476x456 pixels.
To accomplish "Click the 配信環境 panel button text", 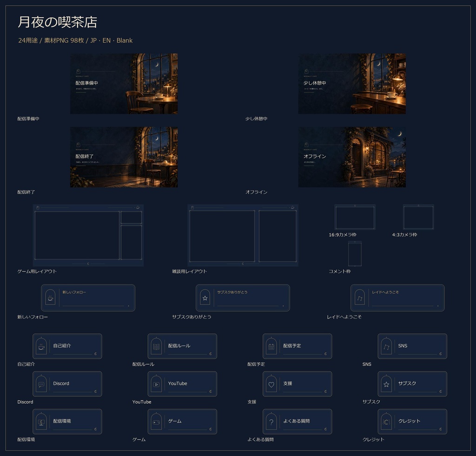I will click(x=62, y=421).
